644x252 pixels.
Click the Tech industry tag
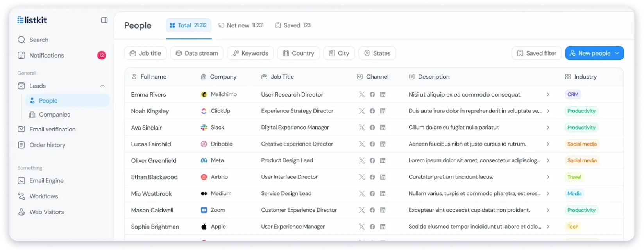[573, 227]
